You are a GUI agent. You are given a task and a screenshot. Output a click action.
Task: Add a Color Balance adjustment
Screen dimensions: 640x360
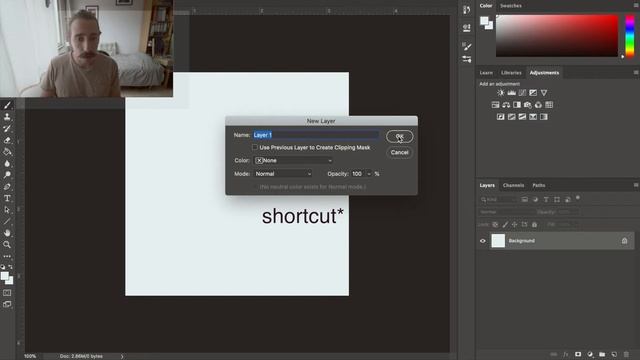pyautogui.click(x=506, y=105)
